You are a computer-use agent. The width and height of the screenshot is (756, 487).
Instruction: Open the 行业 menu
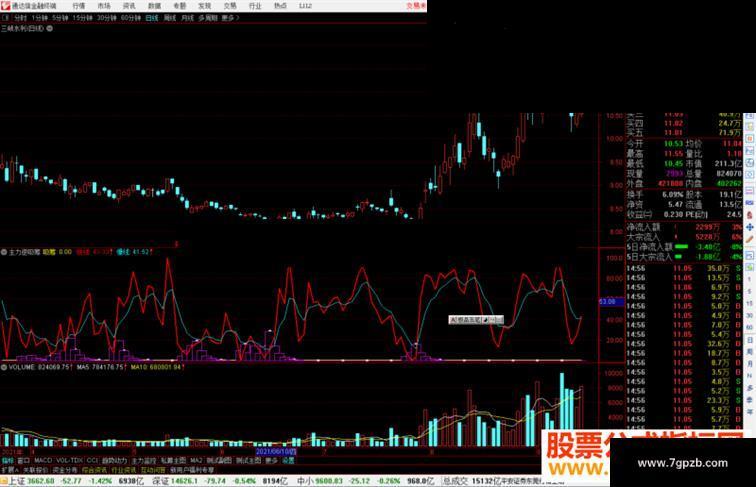(255, 6)
